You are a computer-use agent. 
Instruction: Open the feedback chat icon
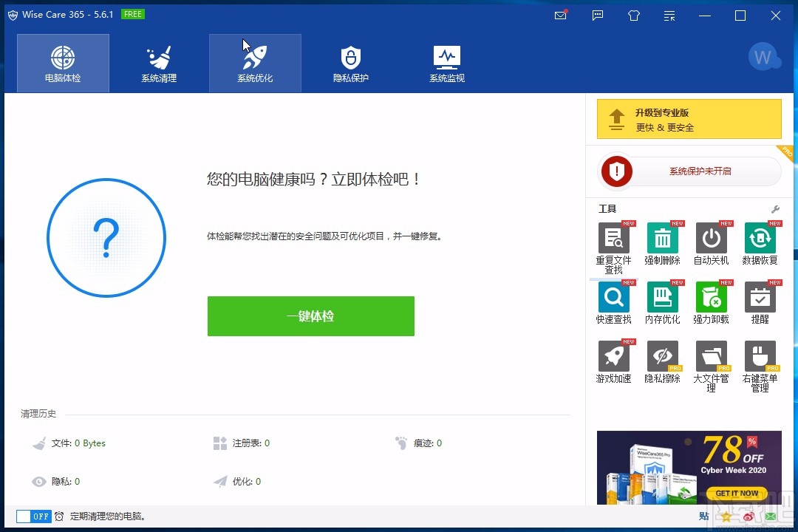coord(598,16)
